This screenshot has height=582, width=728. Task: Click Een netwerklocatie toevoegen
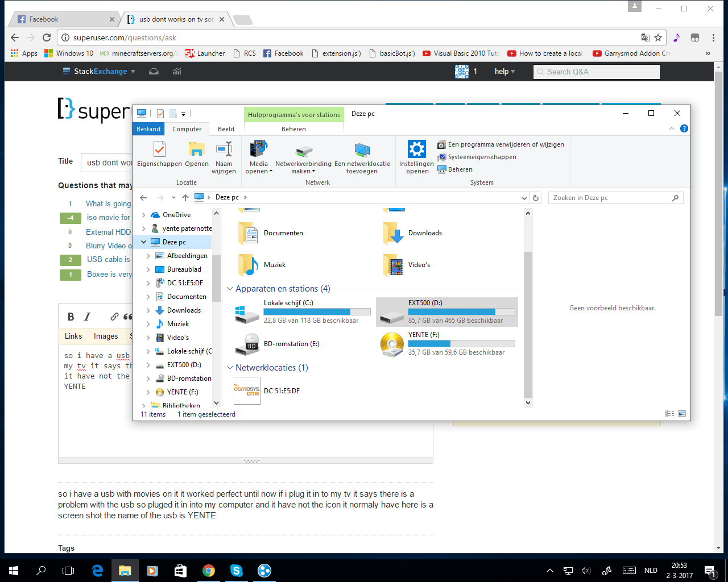point(361,157)
